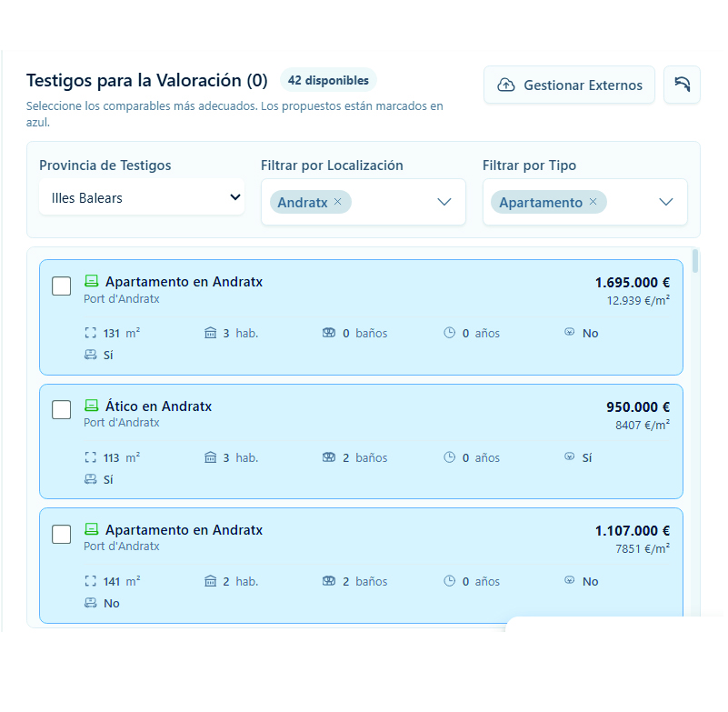Open the Provincia de Testigos dropdown
Screen dimensions: 728x712
[142, 197]
